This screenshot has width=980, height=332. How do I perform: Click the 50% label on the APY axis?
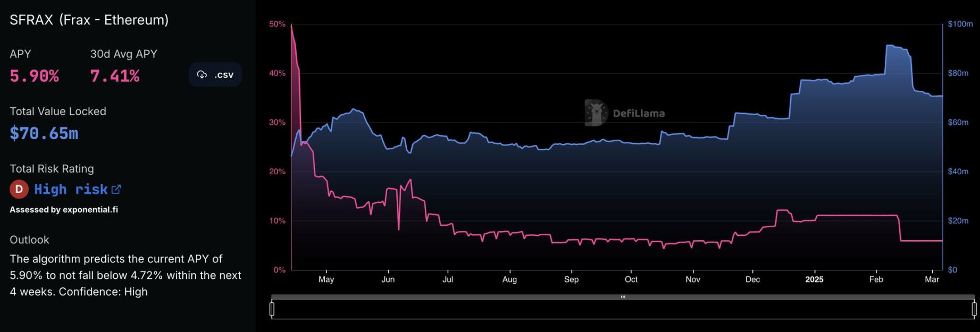click(277, 24)
